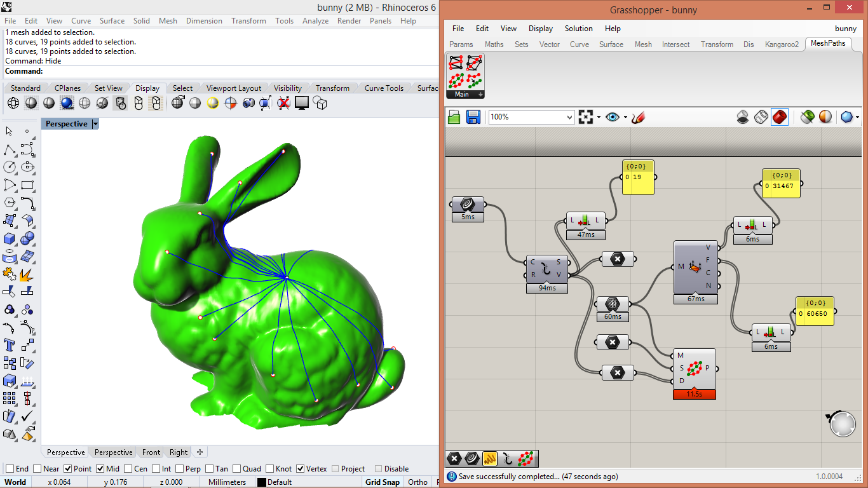The width and height of the screenshot is (868, 488).
Task: Select the Polyline tool in Rhino sidebar
Action: [x=10, y=150]
